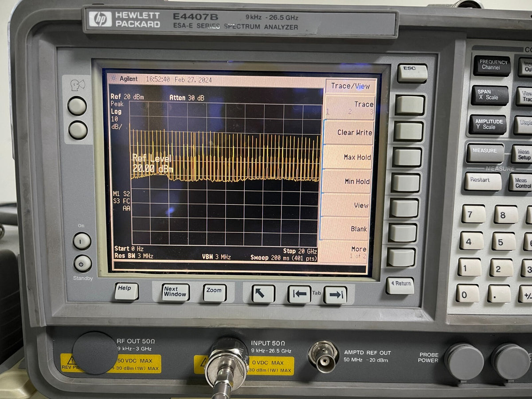Click the AMPTD REF OUT BNC connector

click(x=323, y=356)
